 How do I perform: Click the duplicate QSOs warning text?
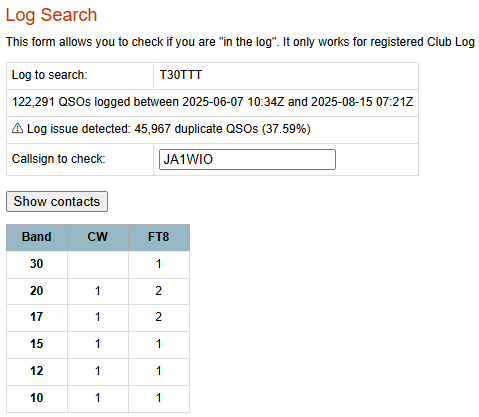[x=169, y=129]
